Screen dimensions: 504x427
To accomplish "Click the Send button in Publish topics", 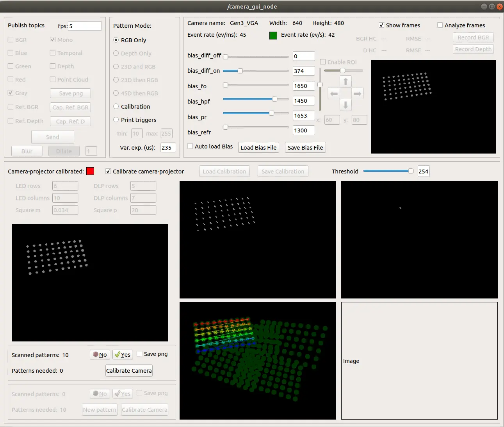I will [x=53, y=137].
